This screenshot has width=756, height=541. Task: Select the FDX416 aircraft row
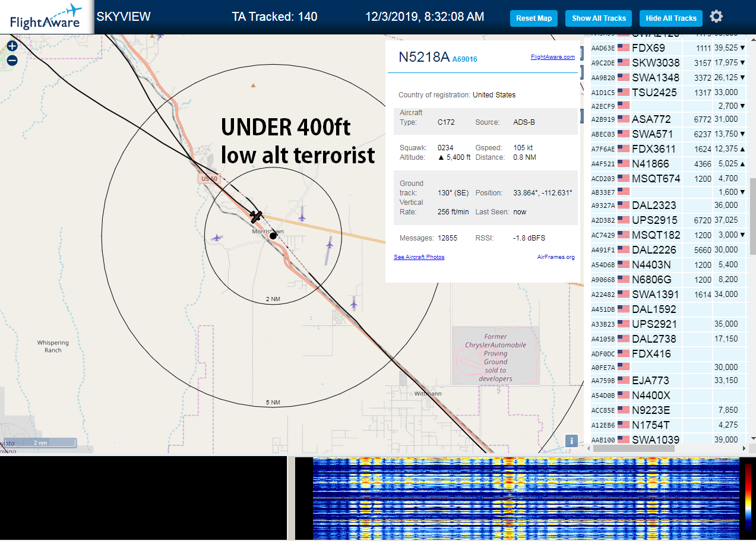coord(669,354)
